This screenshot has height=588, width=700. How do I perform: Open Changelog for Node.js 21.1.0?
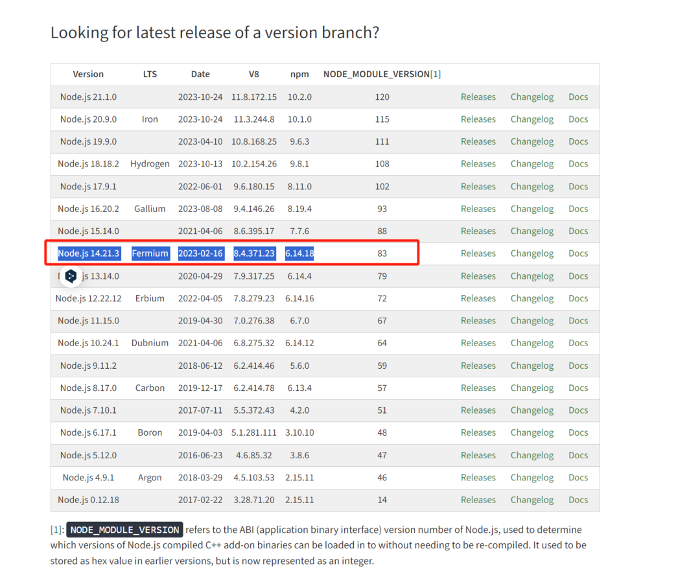532,97
